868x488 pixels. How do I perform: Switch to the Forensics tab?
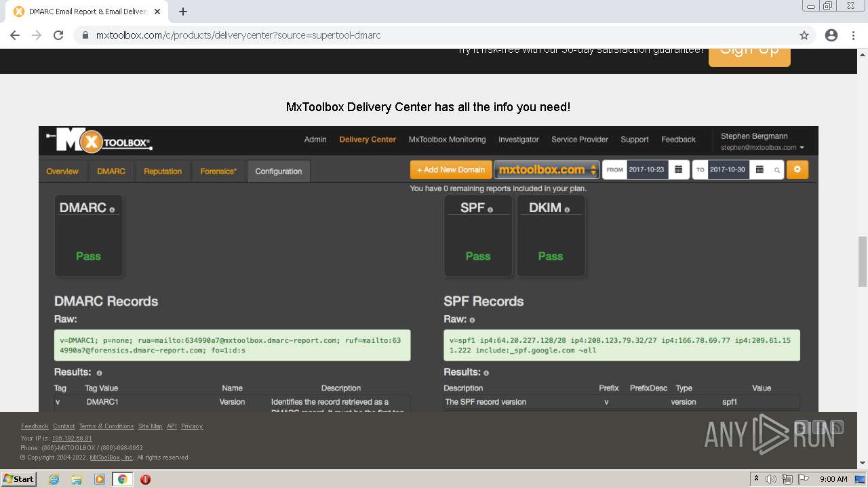coord(218,171)
